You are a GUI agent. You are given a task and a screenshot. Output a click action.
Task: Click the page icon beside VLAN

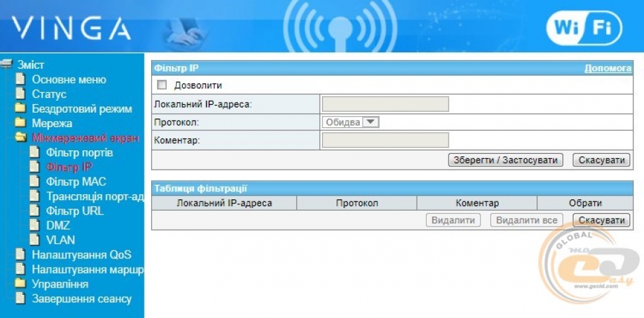[35, 240]
